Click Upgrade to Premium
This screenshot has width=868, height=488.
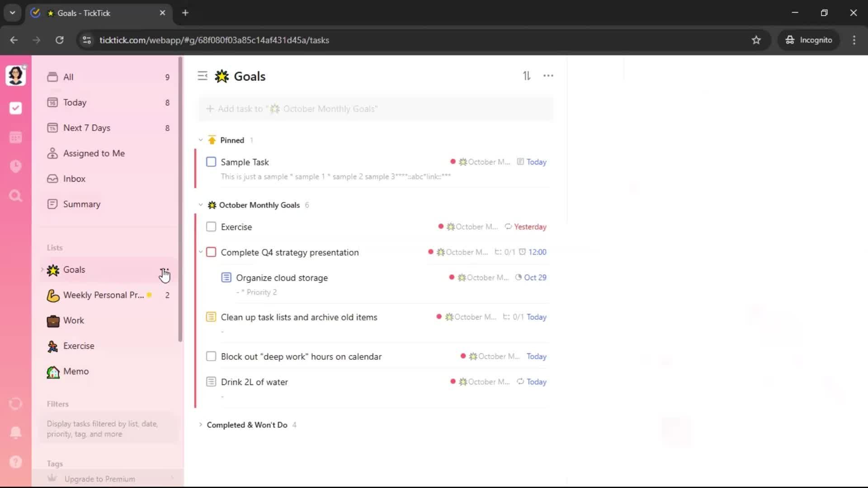(99, 479)
